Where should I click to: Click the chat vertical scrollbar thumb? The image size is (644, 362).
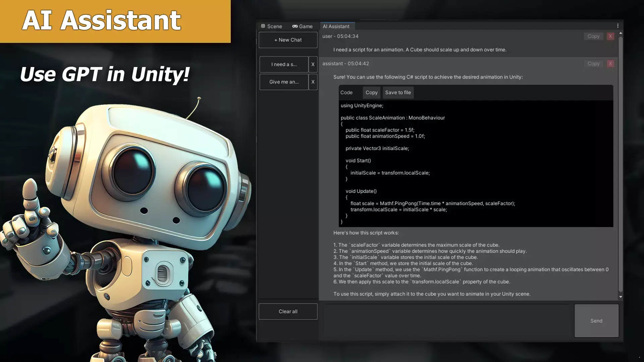click(x=621, y=164)
